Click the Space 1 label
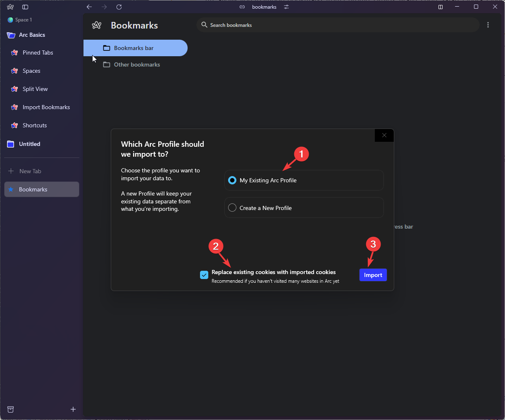505x420 pixels. coord(23,20)
